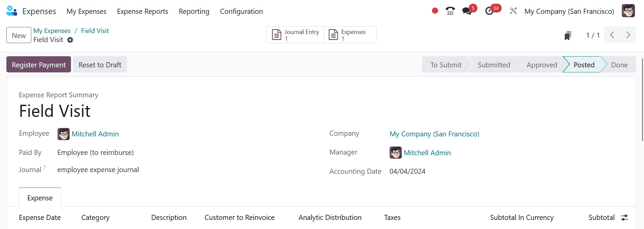Open My Company (San Francisco) company link
Image resolution: width=644 pixels, height=229 pixels.
pyautogui.click(x=434, y=134)
